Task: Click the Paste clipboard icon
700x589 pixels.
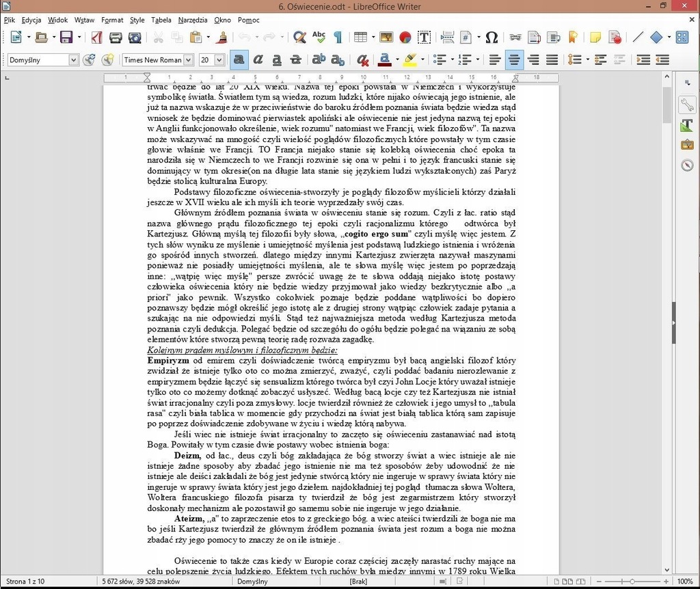Action: click(196, 37)
